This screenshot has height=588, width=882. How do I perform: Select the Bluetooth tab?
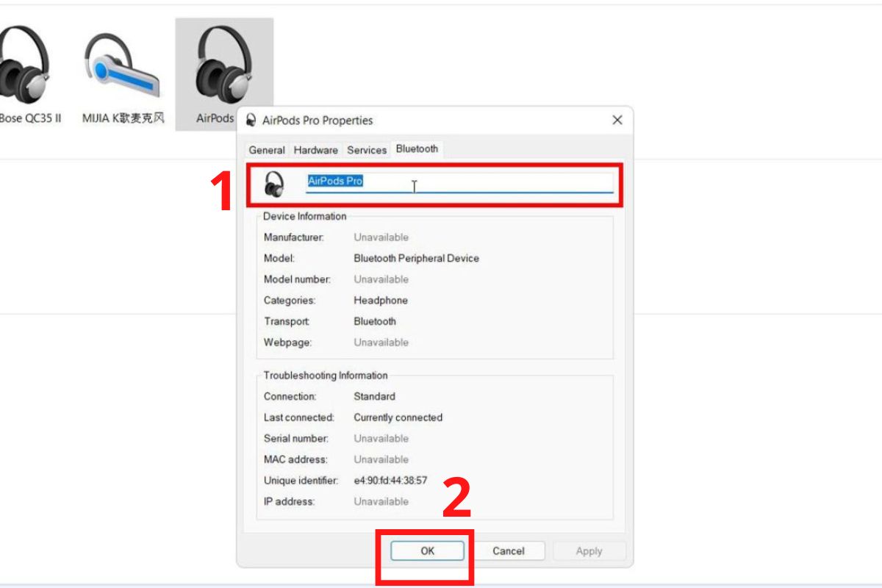pos(417,148)
